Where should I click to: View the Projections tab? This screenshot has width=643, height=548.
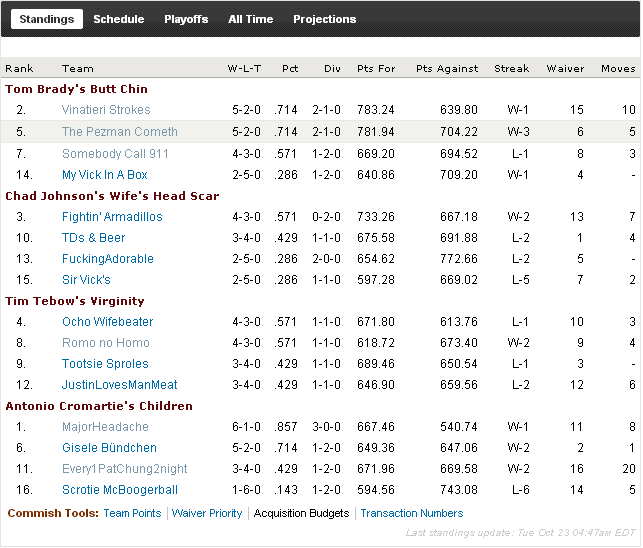[x=324, y=19]
